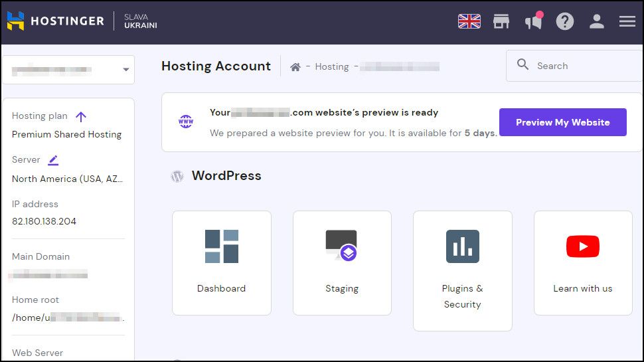Click North America server location text
This screenshot has height=362, width=644.
[x=67, y=179]
